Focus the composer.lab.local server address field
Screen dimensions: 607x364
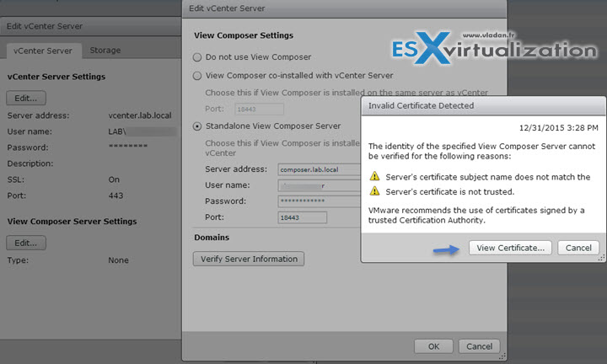click(x=319, y=169)
